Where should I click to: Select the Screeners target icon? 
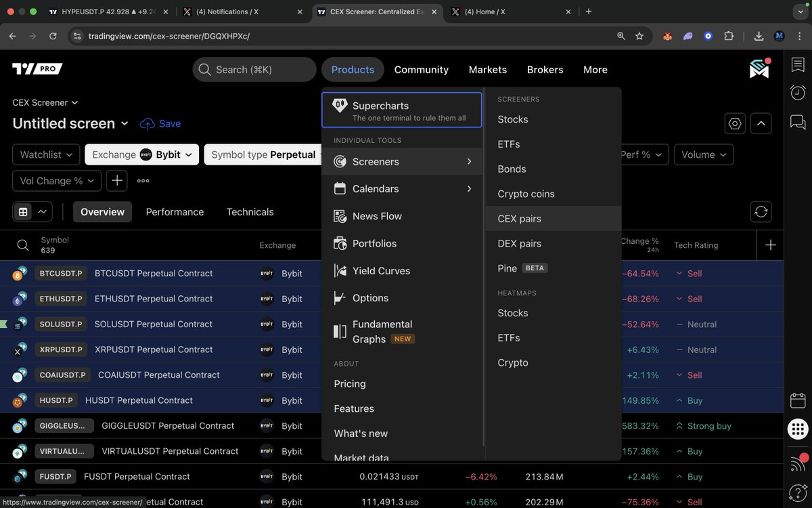(x=340, y=162)
